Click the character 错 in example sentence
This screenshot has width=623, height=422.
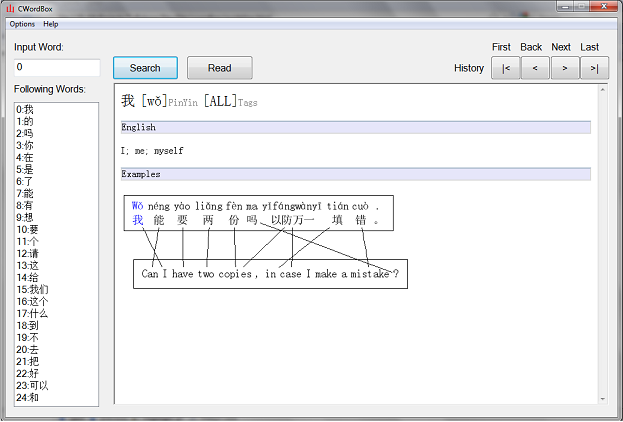(x=360, y=220)
